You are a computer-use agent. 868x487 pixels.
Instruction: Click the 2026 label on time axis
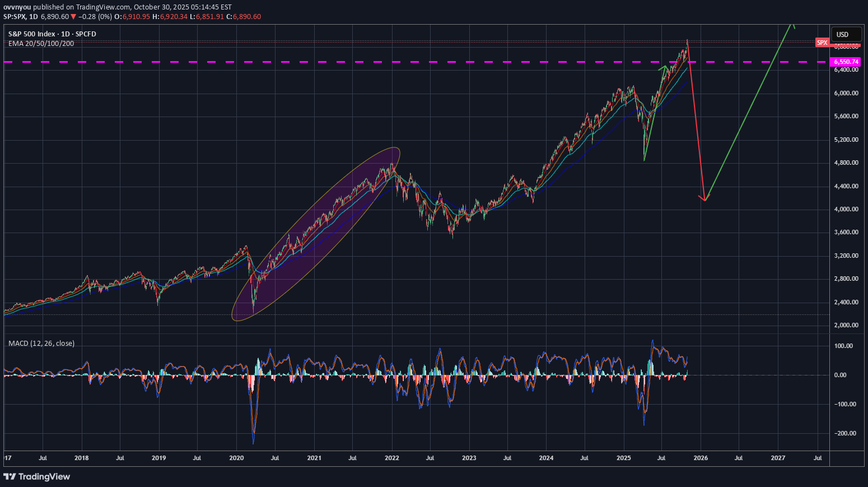(701, 458)
